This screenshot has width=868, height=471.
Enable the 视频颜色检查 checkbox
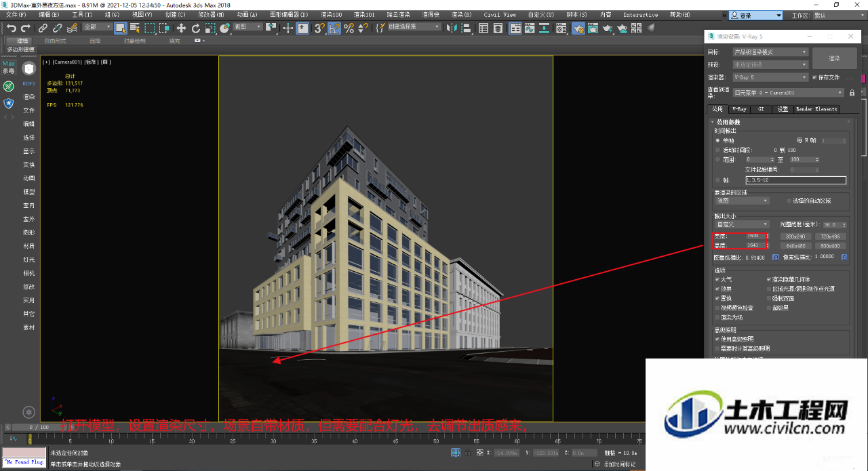[718, 308]
